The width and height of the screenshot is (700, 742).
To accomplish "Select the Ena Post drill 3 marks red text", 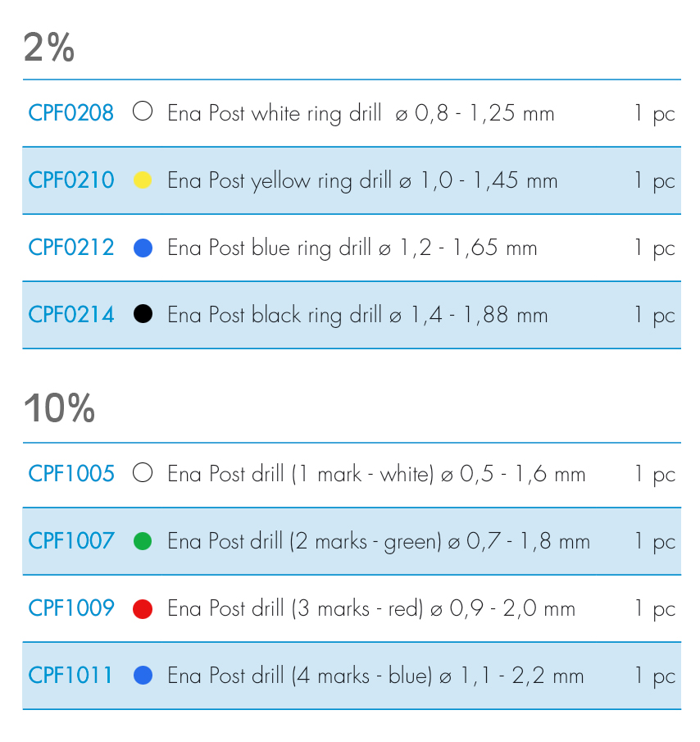I will coord(371,608).
